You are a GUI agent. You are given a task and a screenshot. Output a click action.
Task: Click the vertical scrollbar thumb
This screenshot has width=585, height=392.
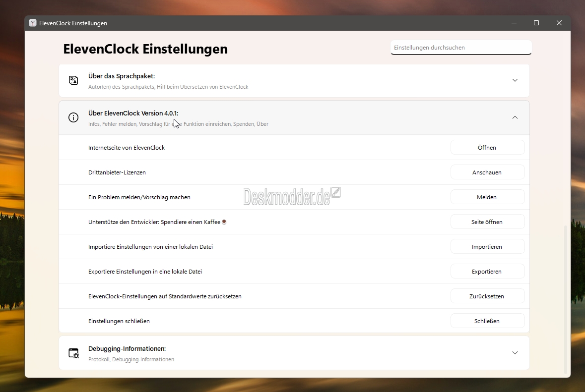click(x=566, y=299)
